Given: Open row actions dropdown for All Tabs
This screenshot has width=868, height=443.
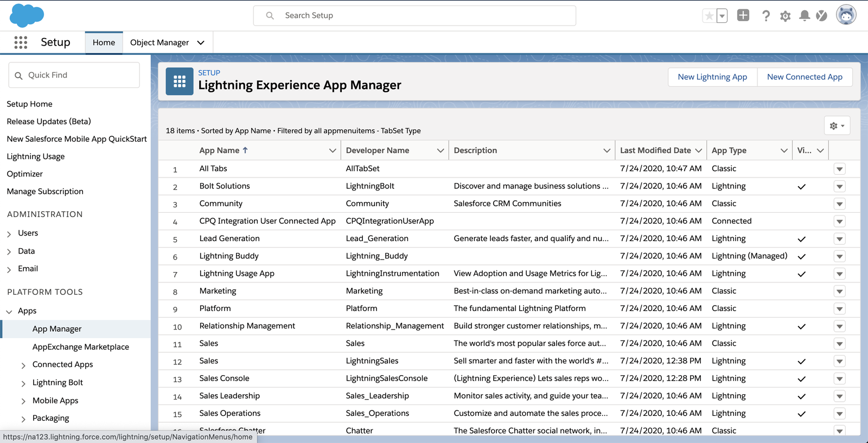Looking at the screenshot, I should pos(839,169).
